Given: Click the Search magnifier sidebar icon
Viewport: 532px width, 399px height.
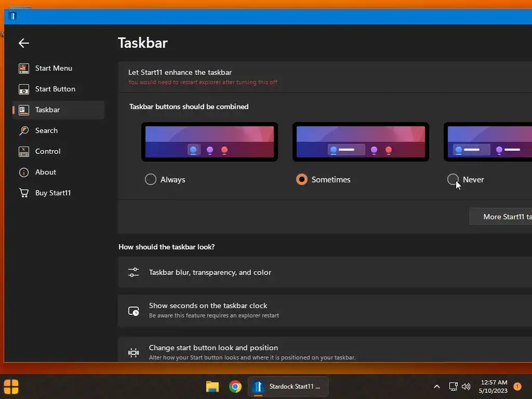Looking at the screenshot, I should tap(24, 130).
